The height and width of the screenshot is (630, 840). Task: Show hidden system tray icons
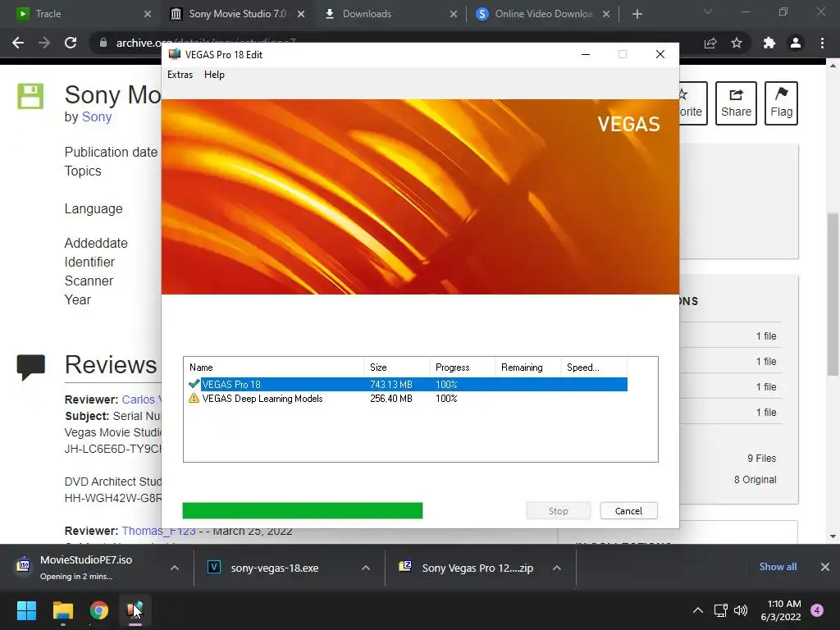(x=698, y=610)
